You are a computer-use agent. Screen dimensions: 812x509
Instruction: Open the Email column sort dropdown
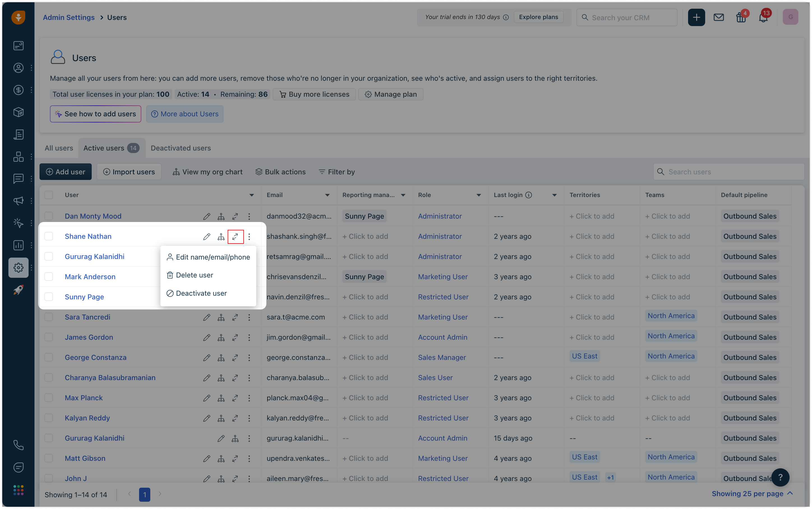click(327, 195)
